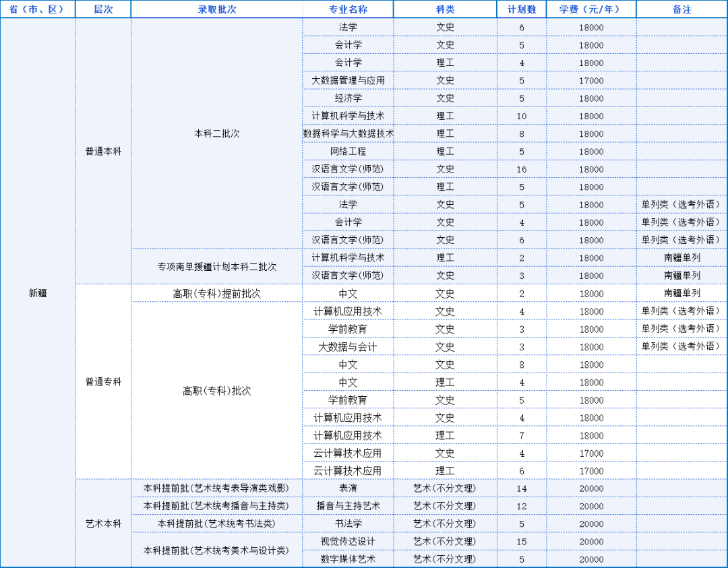Image resolution: width=728 pixels, height=568 pixels.
Task: Click the 表演 major cell
Action: (348, 488)
